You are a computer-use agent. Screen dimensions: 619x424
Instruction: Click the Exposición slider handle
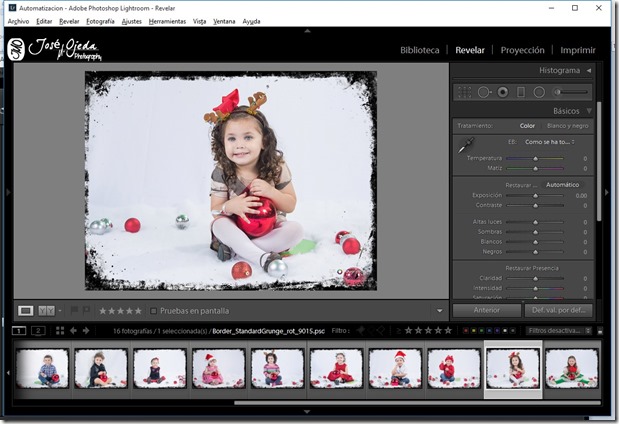pos(535,195)
